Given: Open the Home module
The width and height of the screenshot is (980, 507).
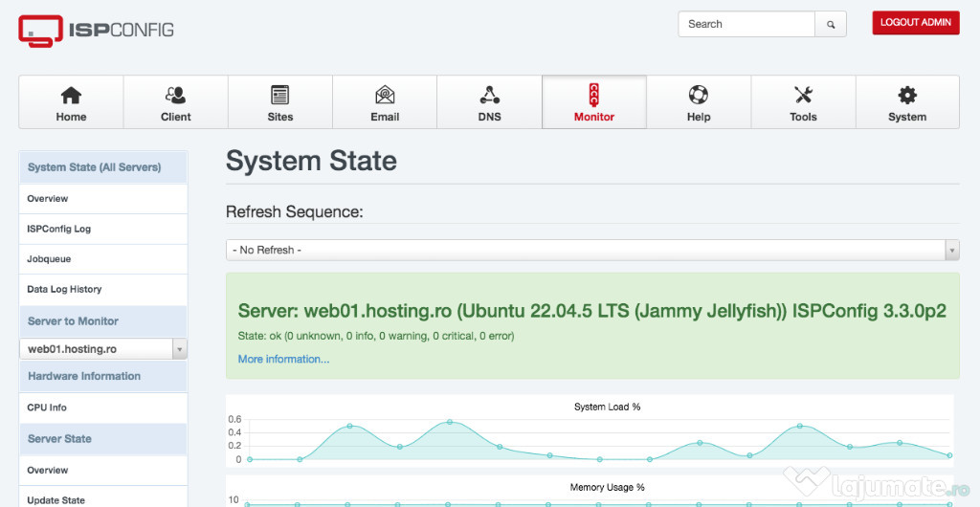Looking at the screenshot, I should click(x=71, y=102).
